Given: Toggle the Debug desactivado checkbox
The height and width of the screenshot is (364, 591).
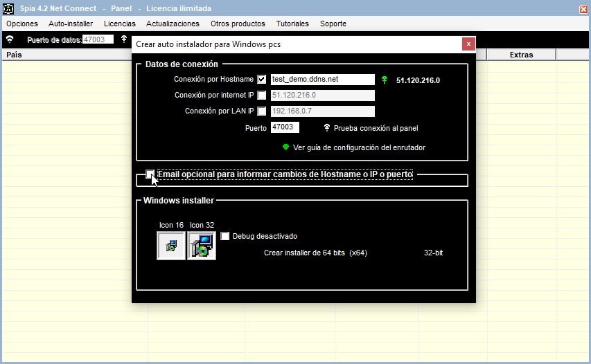Looking at the screenshot, I should (225, 236).
